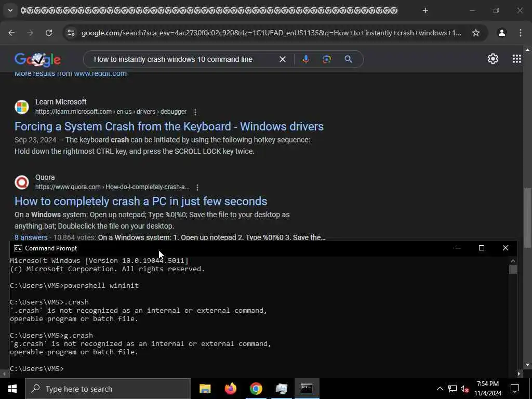532x399 pixels.
Task: Open More results from www.reddit.com
Action: point(71,74)
